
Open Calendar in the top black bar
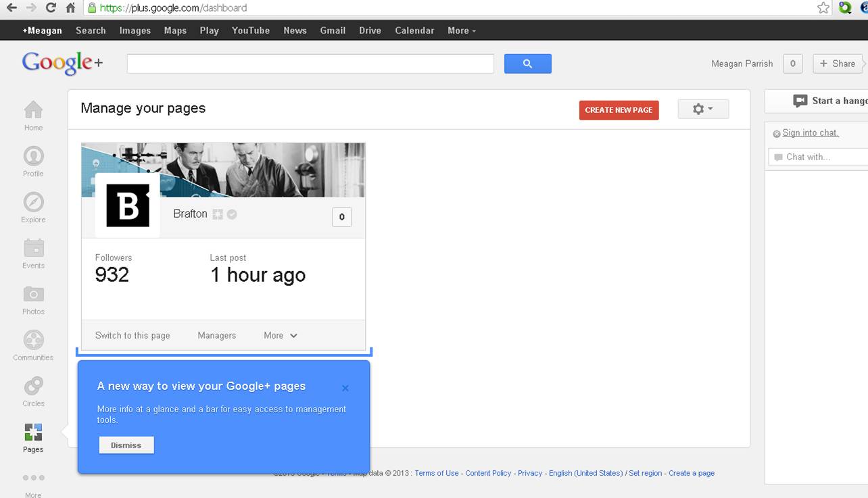[x=414, y=30]
